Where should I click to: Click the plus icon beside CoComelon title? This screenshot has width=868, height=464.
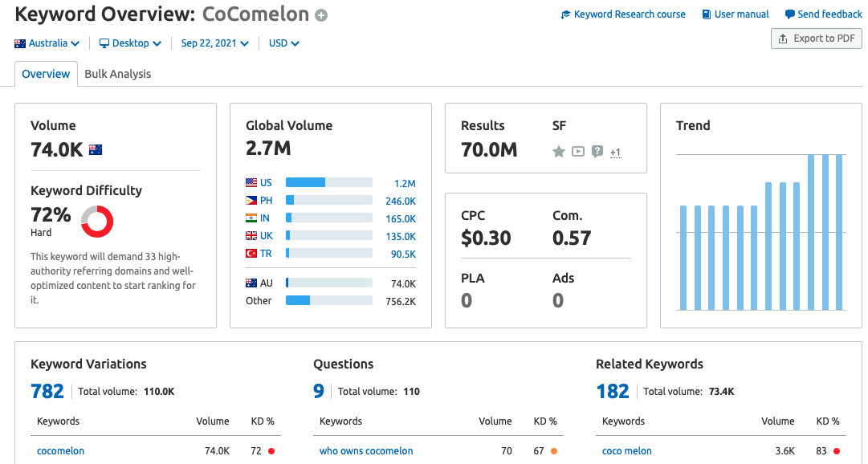tap(321, 15)
